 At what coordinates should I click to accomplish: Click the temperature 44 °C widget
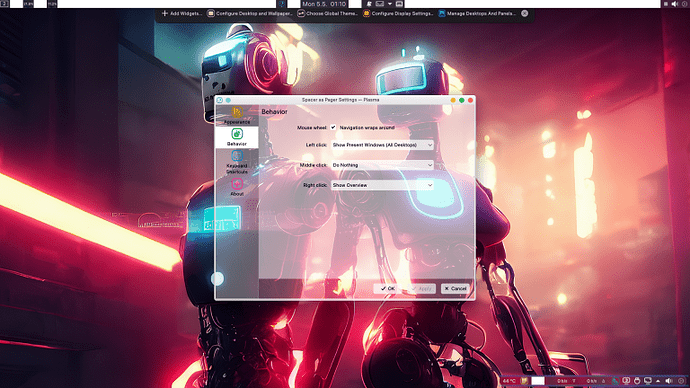[509, 381]
